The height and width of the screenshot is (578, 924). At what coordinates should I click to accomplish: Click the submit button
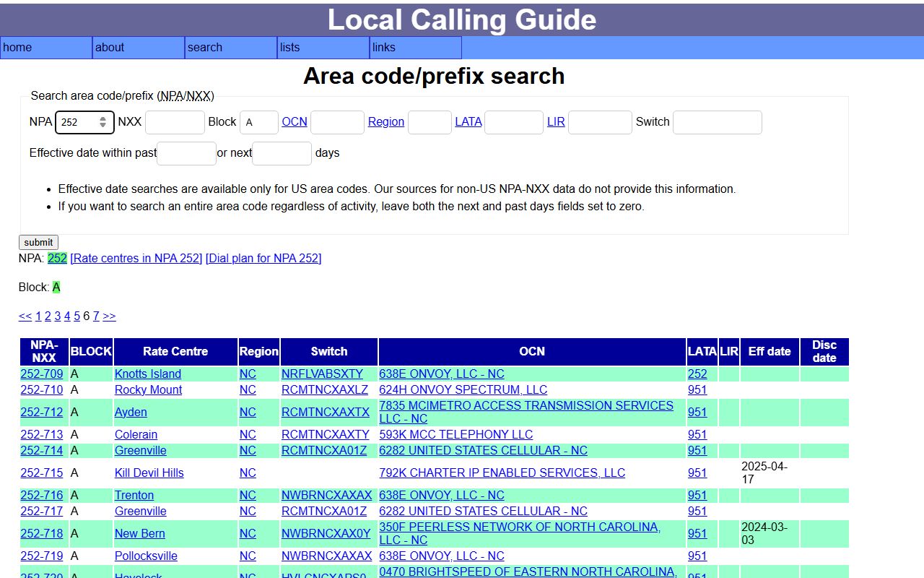[38, 243]
